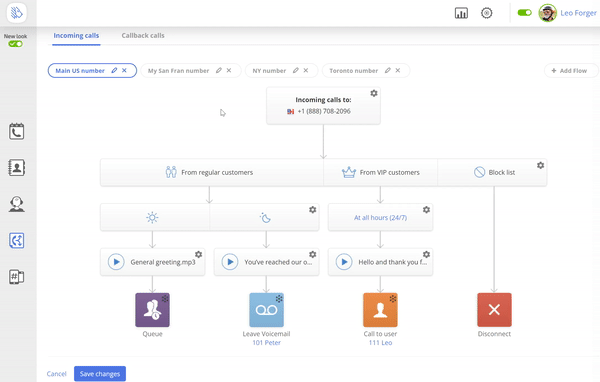Click the purple Queue action tile
This screenshot has height=382, width=600.
point(152,310)
